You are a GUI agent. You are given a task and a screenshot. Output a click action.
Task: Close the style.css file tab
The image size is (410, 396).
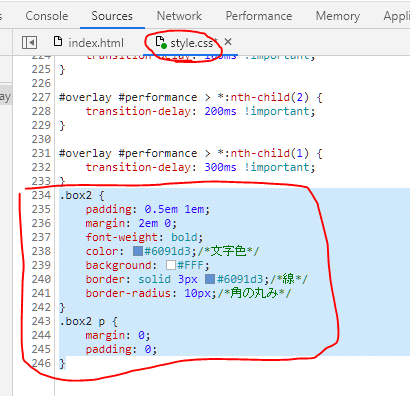click(228, 42)
